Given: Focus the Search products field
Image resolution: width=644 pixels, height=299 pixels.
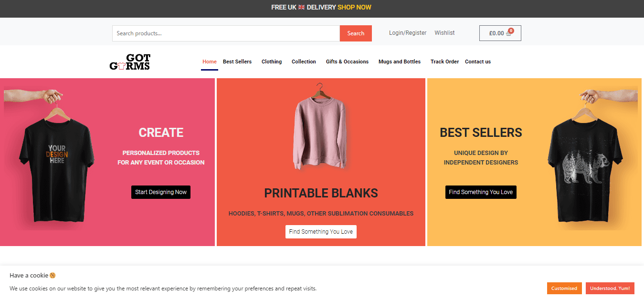Looking at the screenshot, I should click(226, 33).
